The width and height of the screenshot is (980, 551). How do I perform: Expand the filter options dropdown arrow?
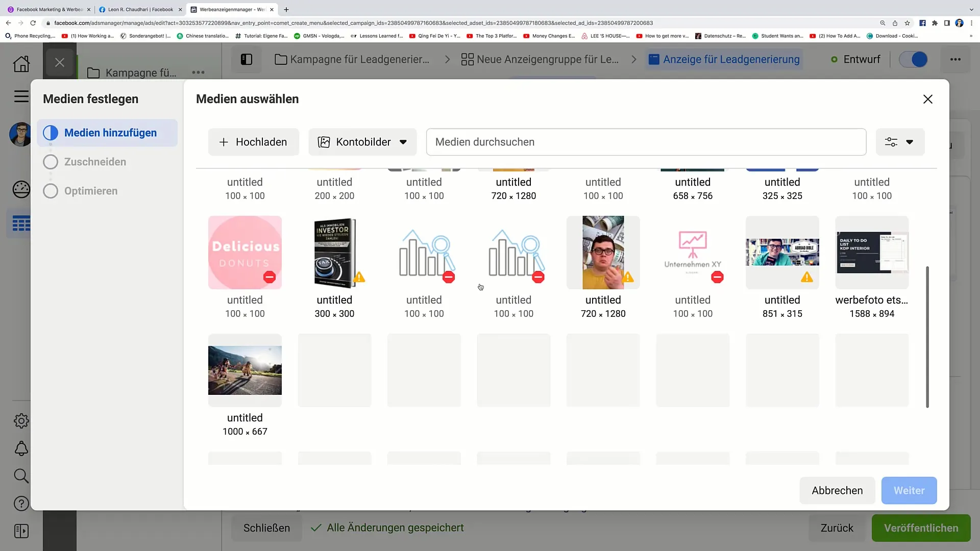tap(910, 142)
